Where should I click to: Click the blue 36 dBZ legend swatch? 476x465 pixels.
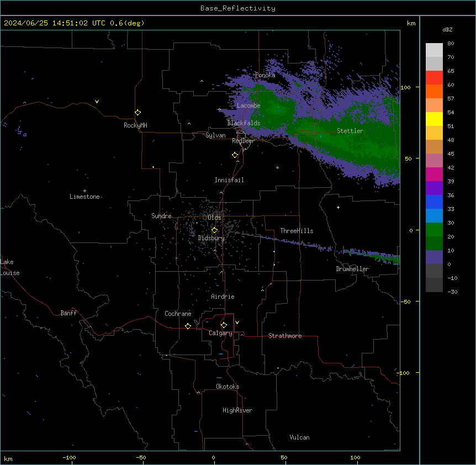[434, 202]
